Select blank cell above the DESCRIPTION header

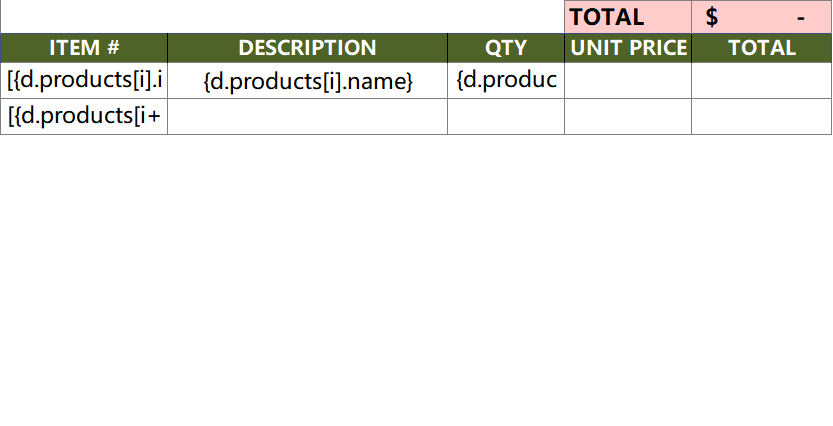pyautogui.click(x=307, y=17)
